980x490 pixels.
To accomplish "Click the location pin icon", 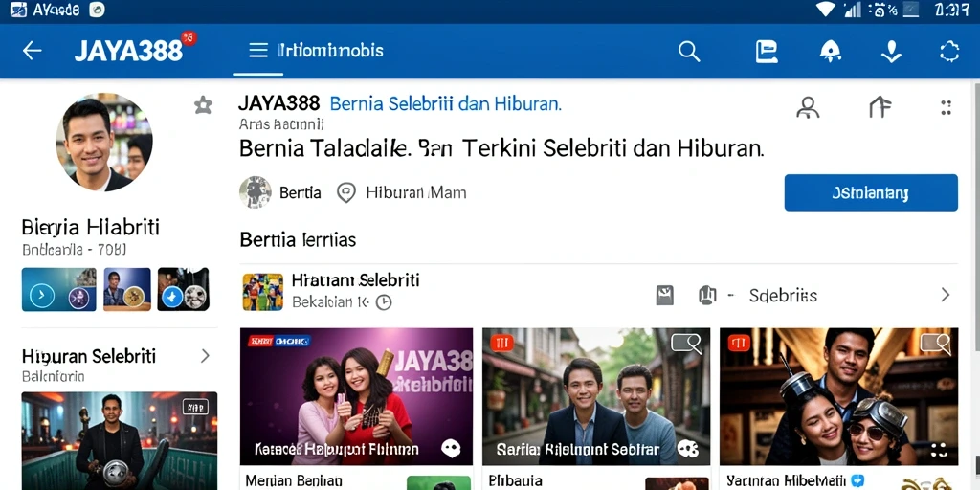I will (x=345, y=192).
